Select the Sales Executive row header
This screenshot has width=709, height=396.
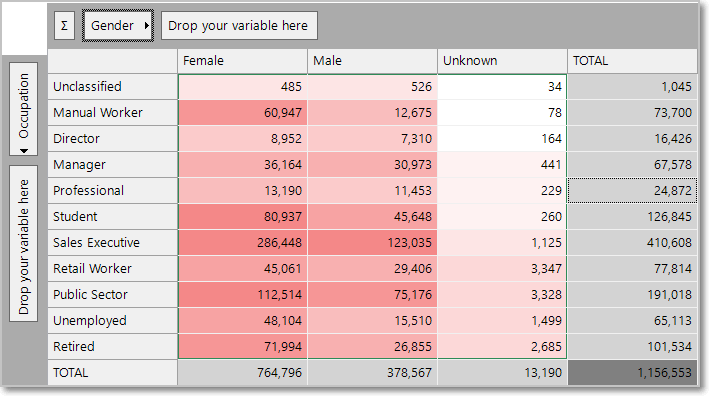tap(113, 243)
